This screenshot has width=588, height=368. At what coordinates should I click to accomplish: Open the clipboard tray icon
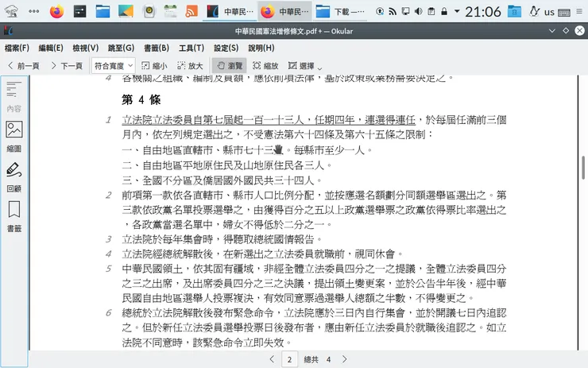click(431, 12)
